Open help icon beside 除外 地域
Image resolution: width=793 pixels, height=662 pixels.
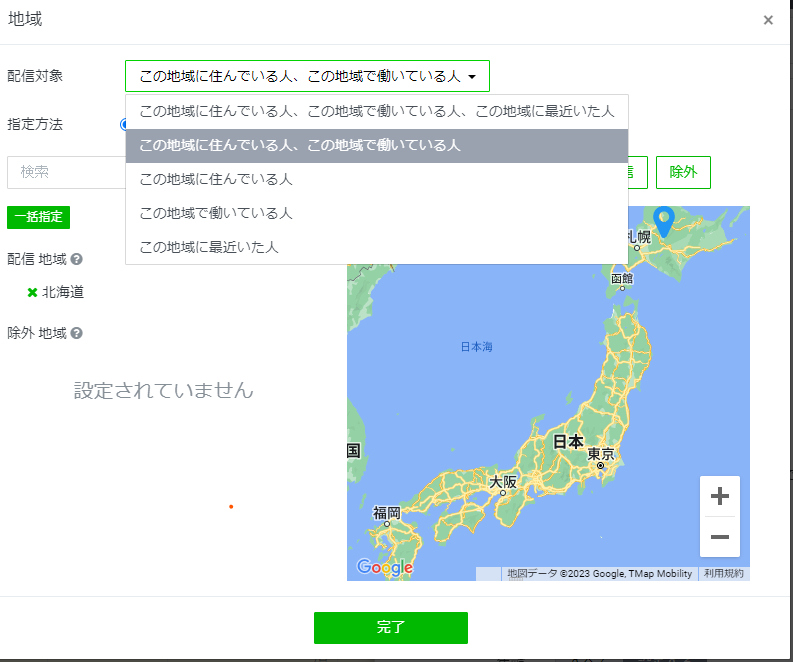76,333
